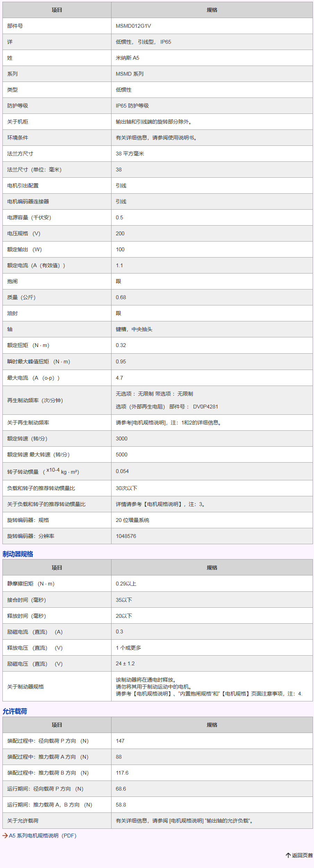Click the 环境条件 row label
This screenshot has width=314, height=868.
(18, 138)
